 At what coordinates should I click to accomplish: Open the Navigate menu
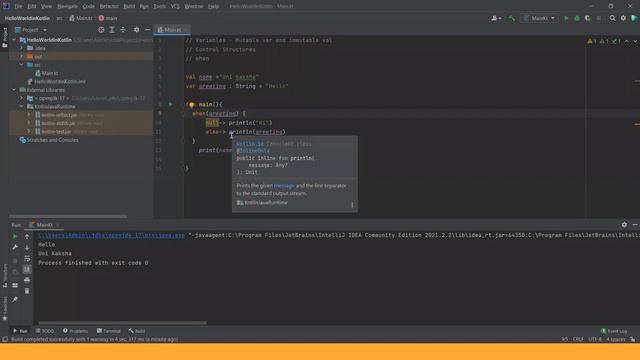point(67,6)
